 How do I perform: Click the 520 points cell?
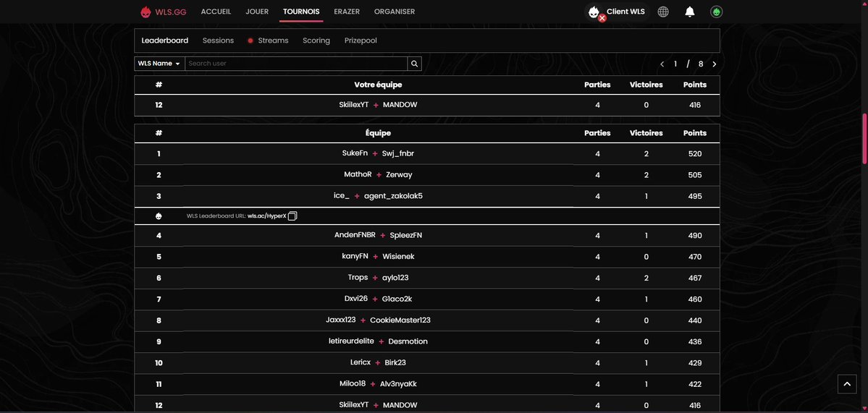[695, 154]
